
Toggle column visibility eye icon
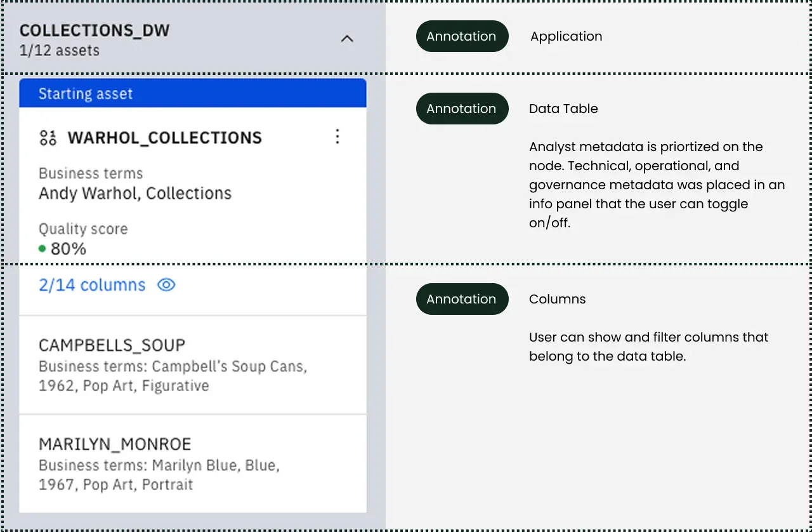pos(166,285)
